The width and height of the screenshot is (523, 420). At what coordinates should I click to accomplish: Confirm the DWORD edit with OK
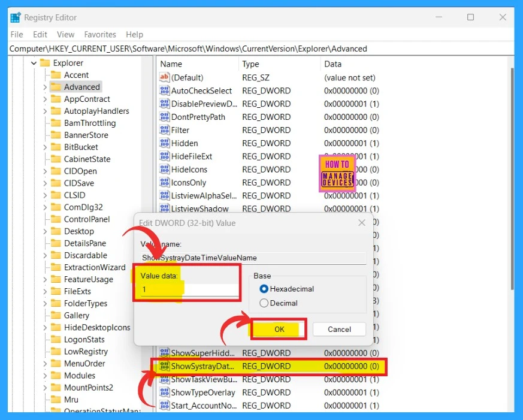279,330
